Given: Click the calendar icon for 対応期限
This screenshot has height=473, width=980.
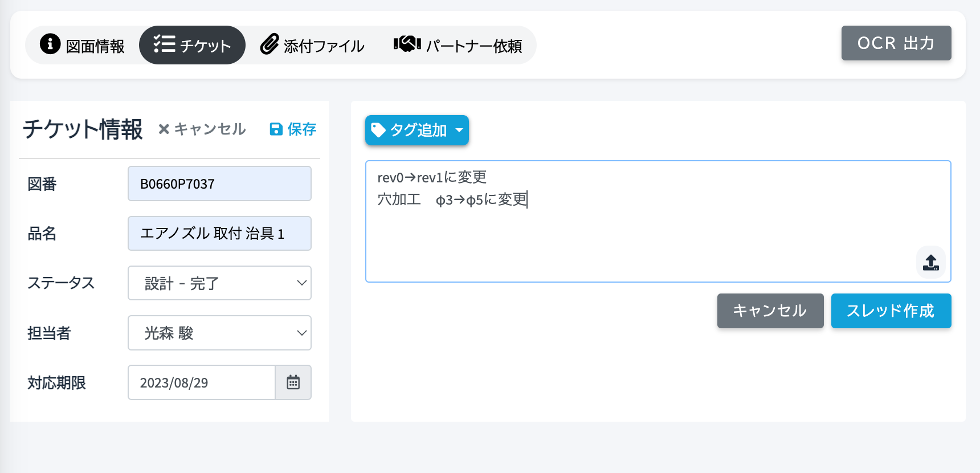Looking at the screenshot, I should coord(293,382).
